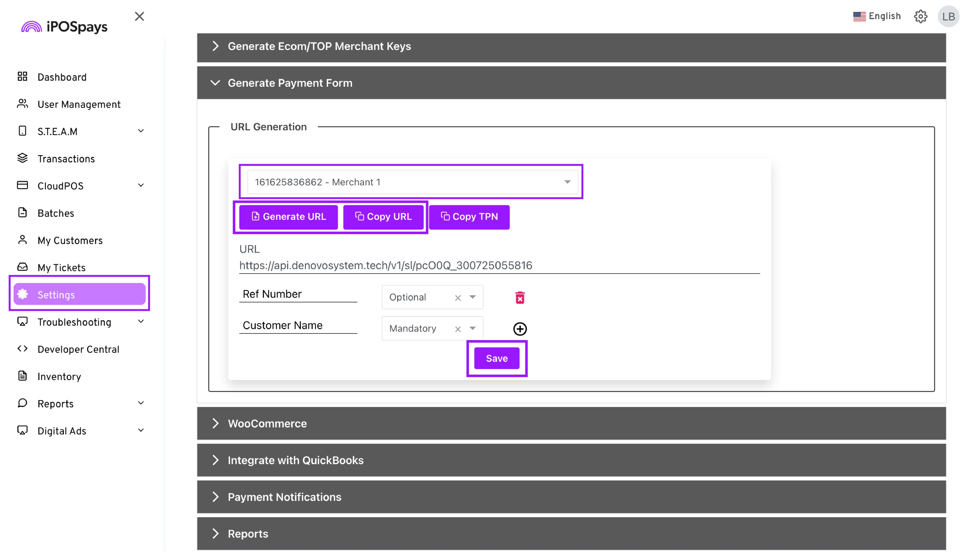The image size is (980, 552).
Task: Open the Customer Name Mandatory dropdown arrow
Action: tap(472, 328)
